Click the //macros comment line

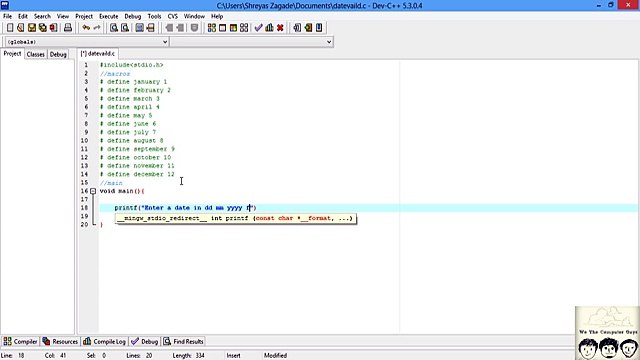115,73
